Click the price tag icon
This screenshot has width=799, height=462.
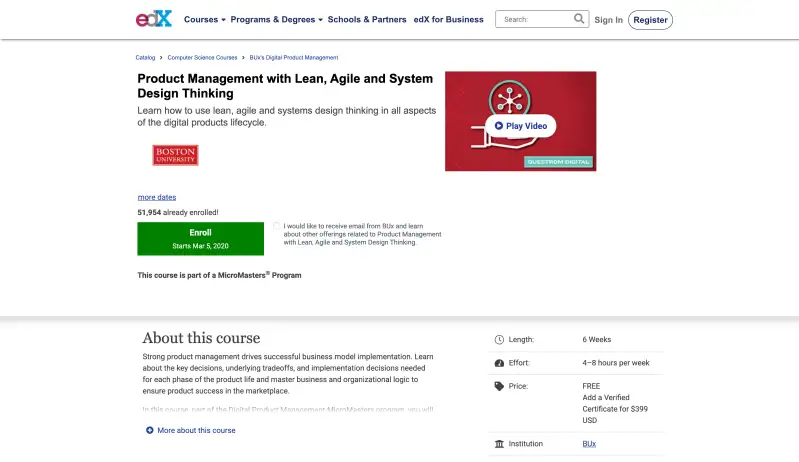coord(499,387)
